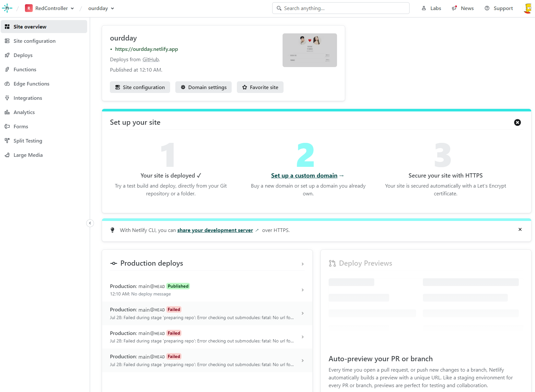Click the Split Testing signpost icon
535x392 pixels.
[x=7, y=141]
